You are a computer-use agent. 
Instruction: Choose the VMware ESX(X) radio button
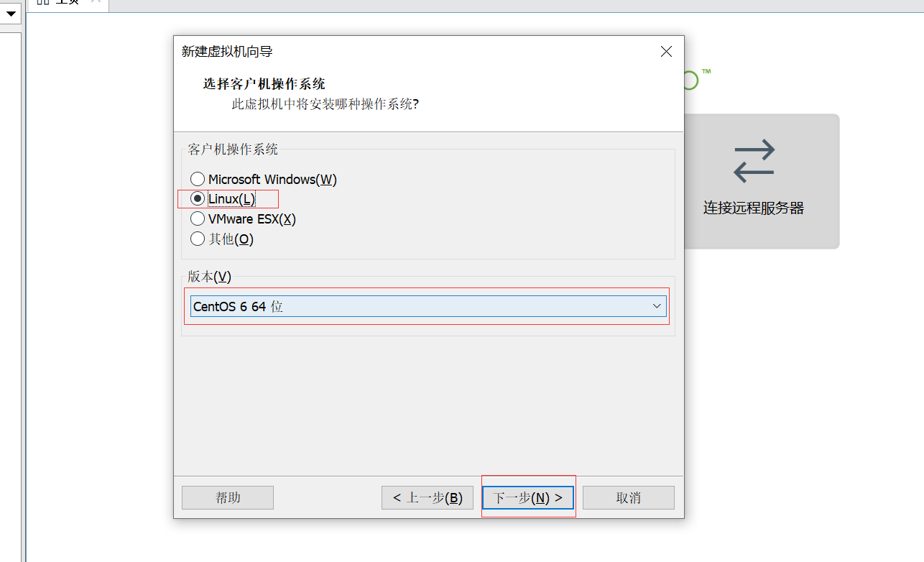197,218
